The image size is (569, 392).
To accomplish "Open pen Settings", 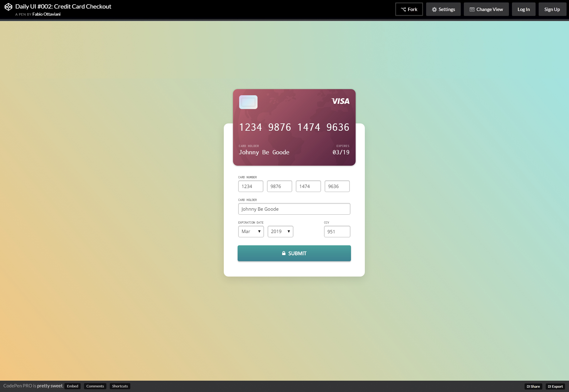I will pos(443,9).
